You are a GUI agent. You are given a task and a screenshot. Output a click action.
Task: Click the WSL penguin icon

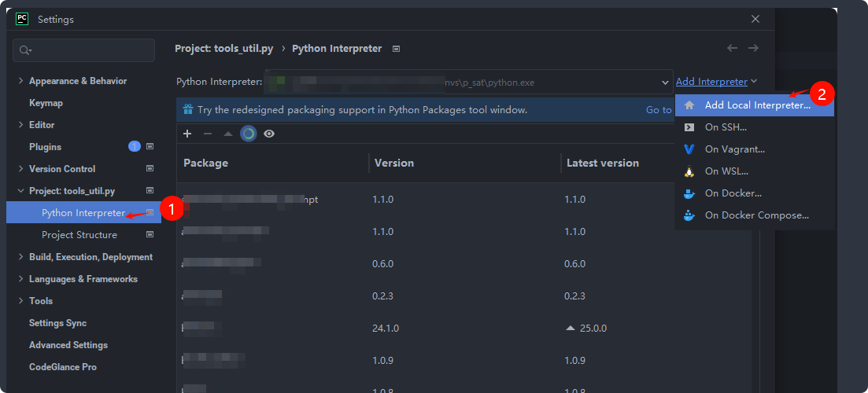click(x=689, y=171)
